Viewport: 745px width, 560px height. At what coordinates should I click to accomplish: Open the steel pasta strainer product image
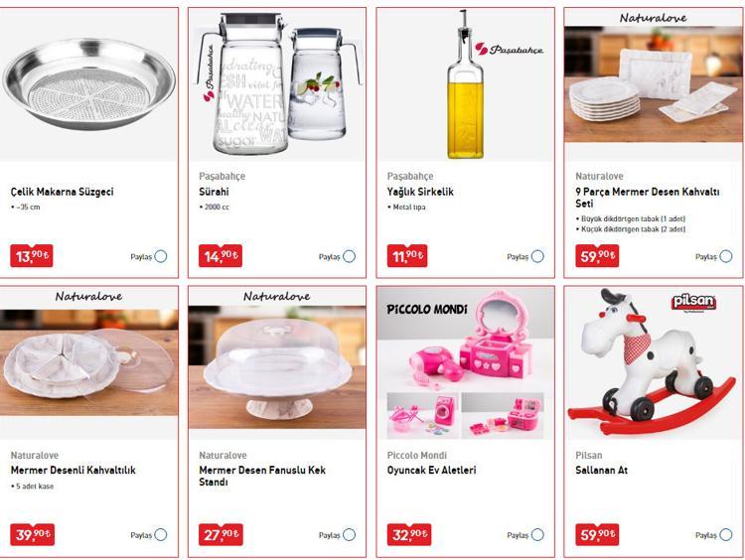pyautogui.click(x=88, y=84)
